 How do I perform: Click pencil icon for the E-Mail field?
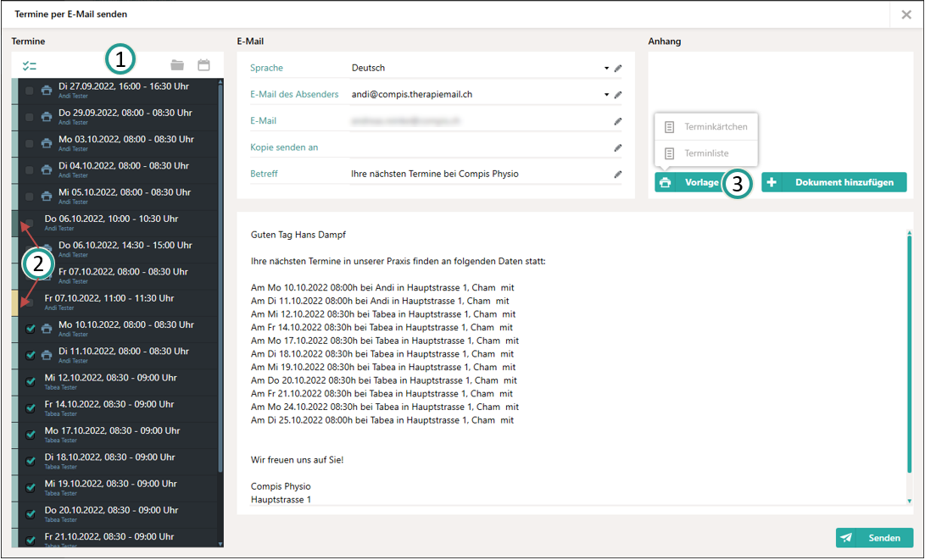click(x=617, y=121)
